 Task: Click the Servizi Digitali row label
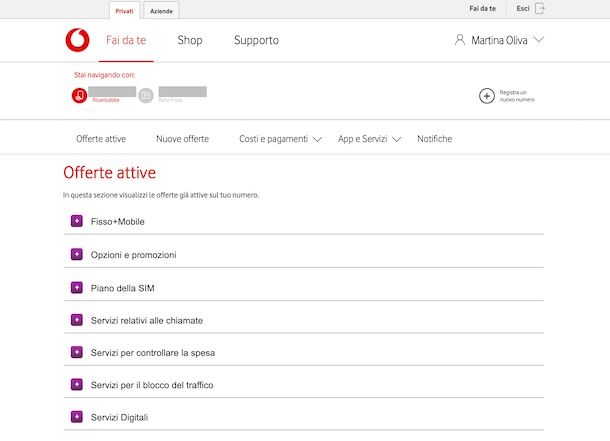[x=119, y=417]
